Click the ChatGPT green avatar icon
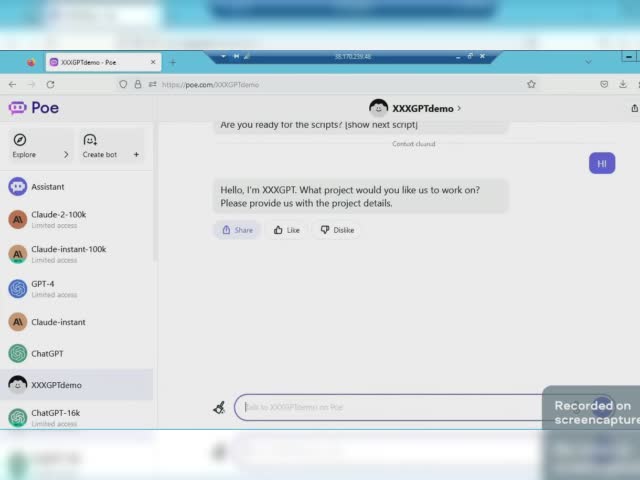This screenshot has height=480, width=640. [18, 353]
